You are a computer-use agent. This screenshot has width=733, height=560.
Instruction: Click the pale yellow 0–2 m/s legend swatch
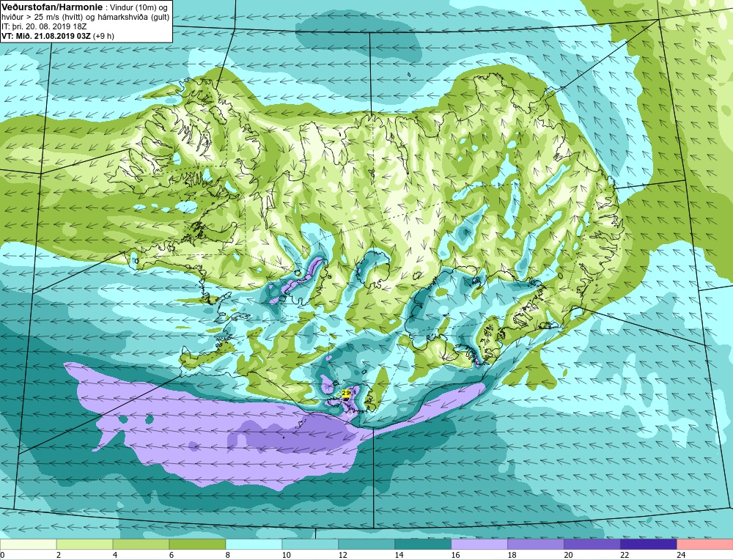point(28,545)
